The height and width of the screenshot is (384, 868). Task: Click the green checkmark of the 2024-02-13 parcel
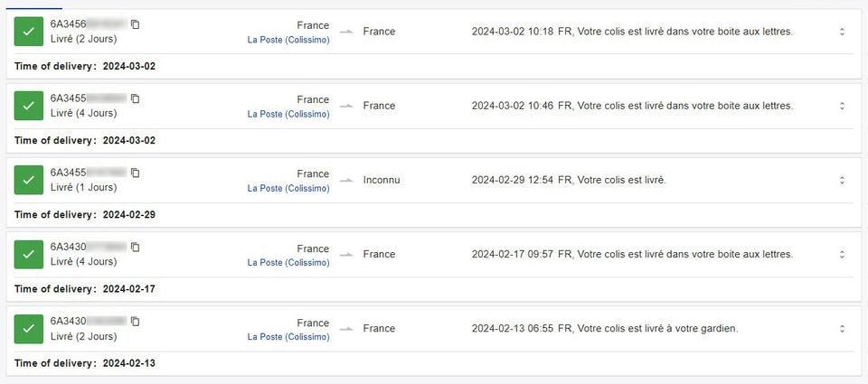tap(29, 329)
